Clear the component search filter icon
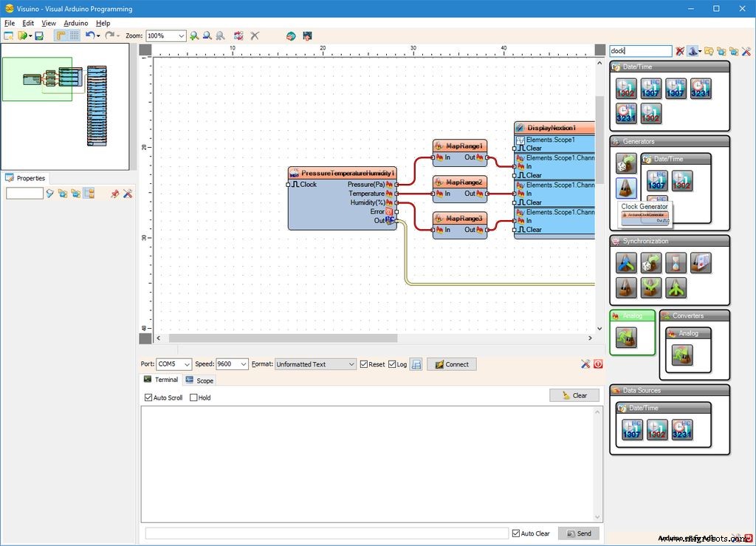The width and height of the screenshot is (756, 546). click(x=680, y=51)
